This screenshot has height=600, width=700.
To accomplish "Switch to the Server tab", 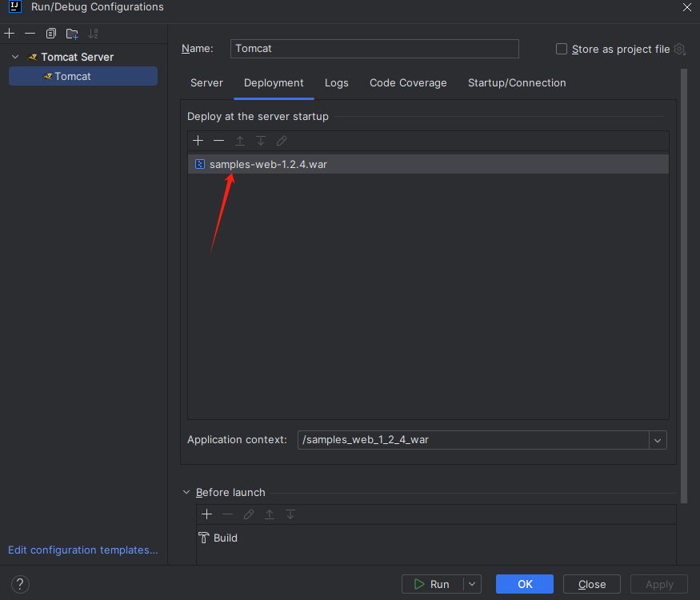I will pyautogui.click(x=206, y=82).
